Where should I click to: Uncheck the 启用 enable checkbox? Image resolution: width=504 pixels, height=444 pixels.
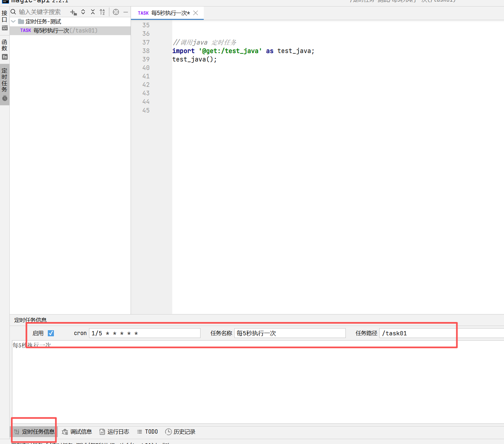pos(51,333)
